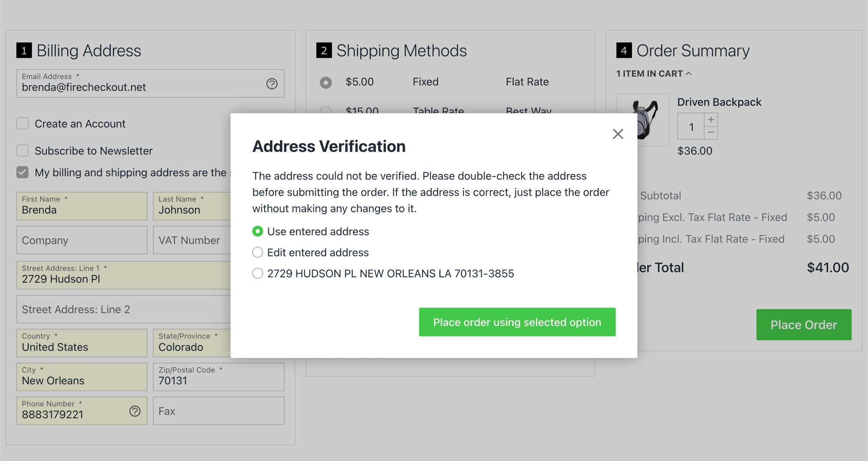868x461 pixels.
Task: Select $5.00 Fixed Flat Rate shipping
Action: pos(326,82)
